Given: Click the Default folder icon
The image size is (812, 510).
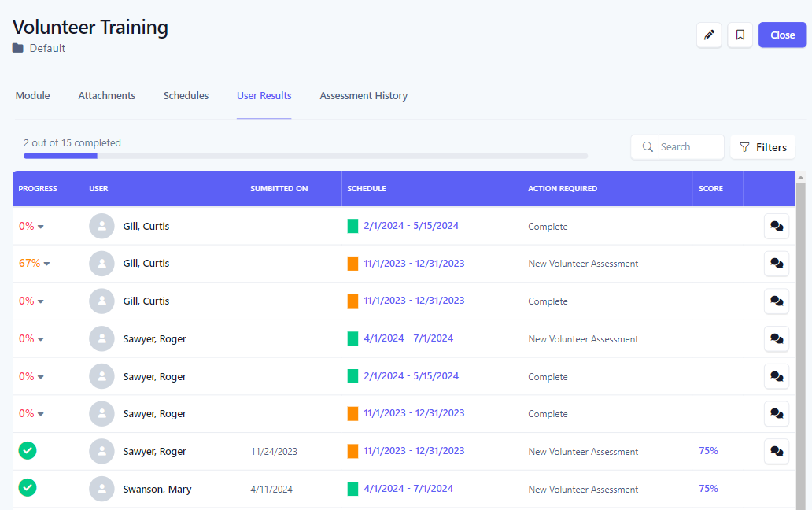Looking at the screenshot, I should [x=18, y=48].
